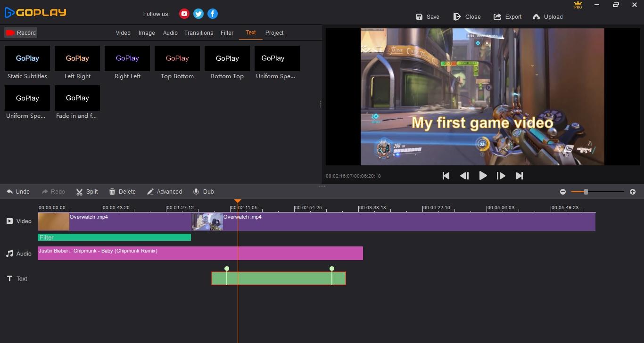This screenshot has width=644, height=343.
Task: Click the right fade handle of text clip
Action: [332, 269]
